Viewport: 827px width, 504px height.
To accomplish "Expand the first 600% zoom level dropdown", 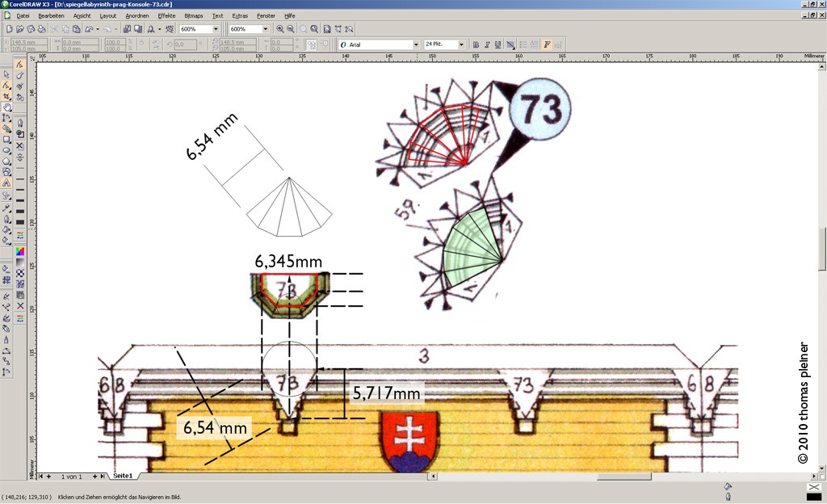I will (216, 29).
